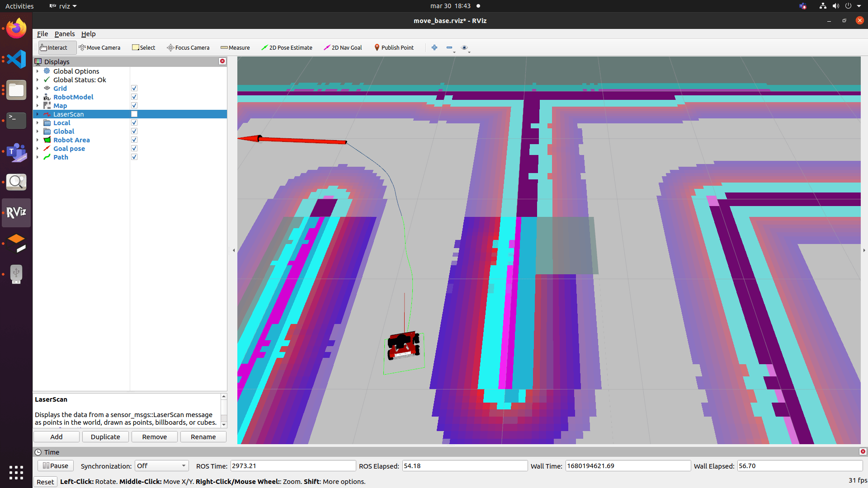Expand the Global Options tree item
Viewport: 868px width, 488px height.
tap(38, 71)
